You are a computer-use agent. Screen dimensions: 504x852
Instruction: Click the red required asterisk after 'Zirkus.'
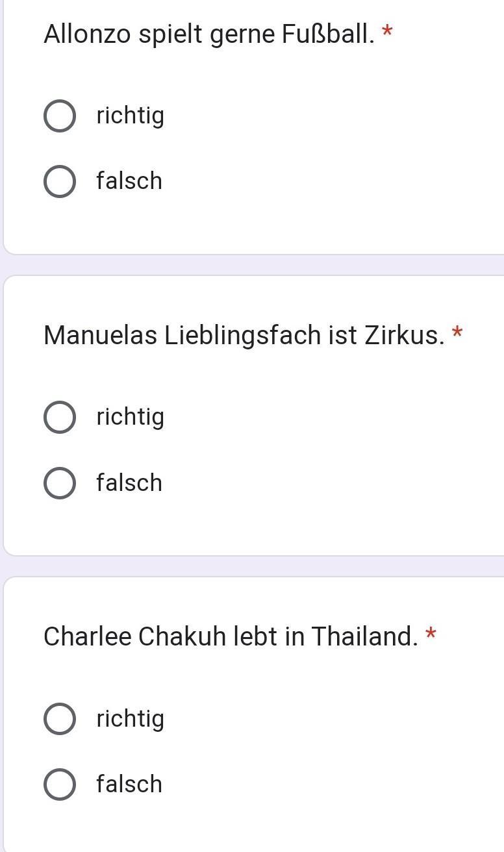click(457, 333)
